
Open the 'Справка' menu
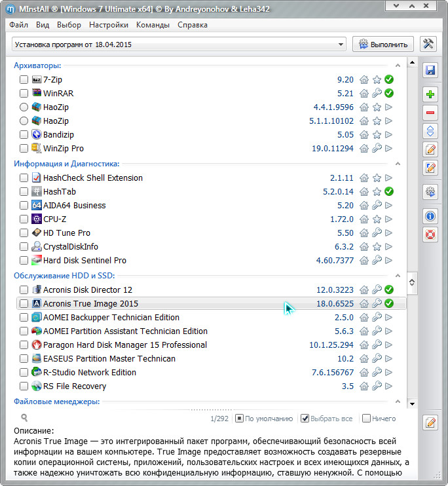[x=192, y=25]
